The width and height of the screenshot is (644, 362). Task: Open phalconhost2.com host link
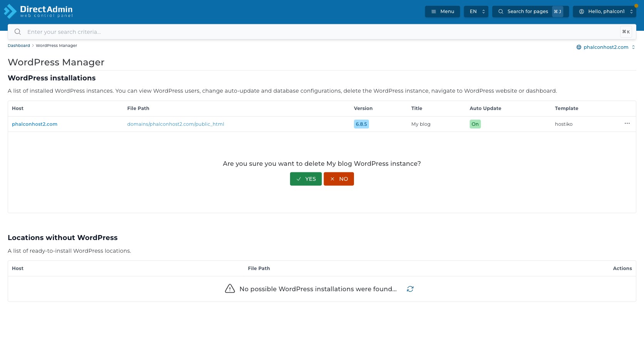[35, 124]
